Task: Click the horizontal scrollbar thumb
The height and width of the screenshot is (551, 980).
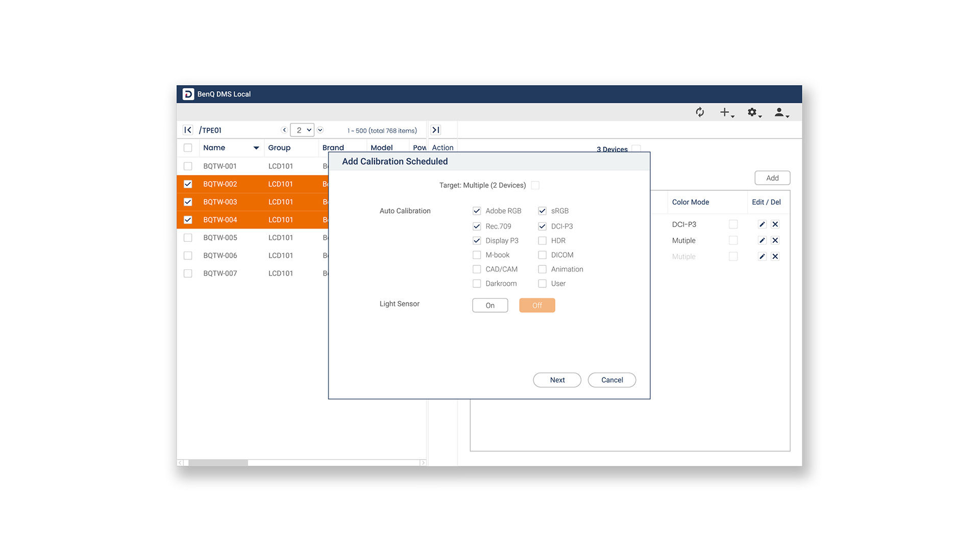Action: point(218,463)
